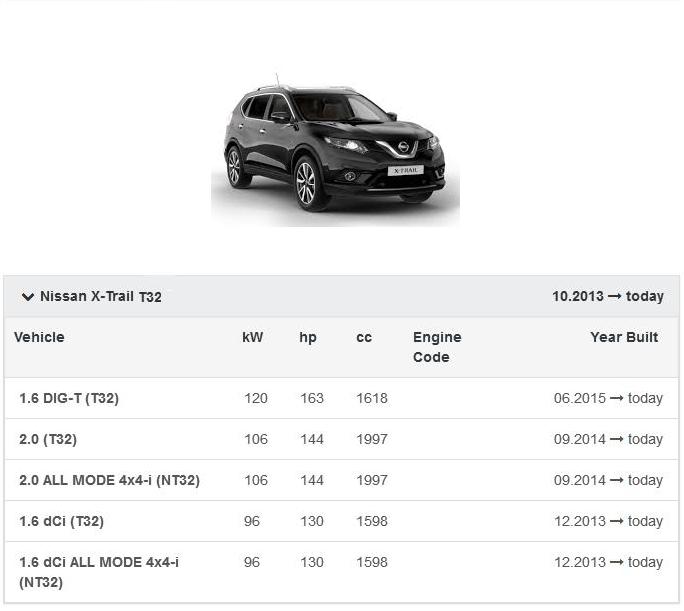Open the 2.0 (T32) vehicle entry
The width and height of the screenshot is (684, 611).
click(x=48, y=439)
